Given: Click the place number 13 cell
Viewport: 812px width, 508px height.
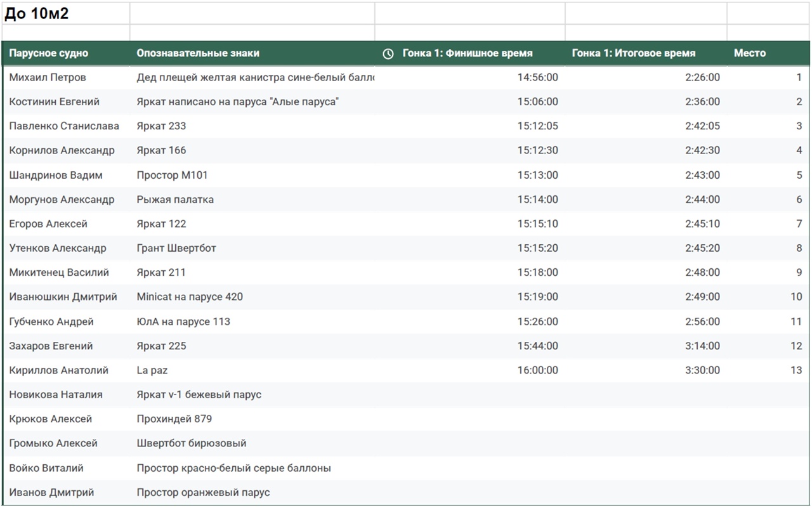Looking at the screenshot, I should (x=796, y=370).
